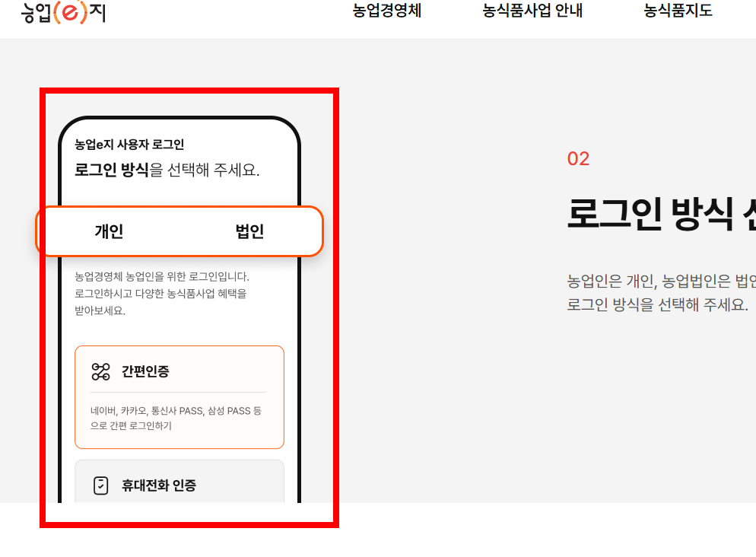Choose the 간편인증 login method
The width and height of the screenshot is (756, 557).
point(179,396)
